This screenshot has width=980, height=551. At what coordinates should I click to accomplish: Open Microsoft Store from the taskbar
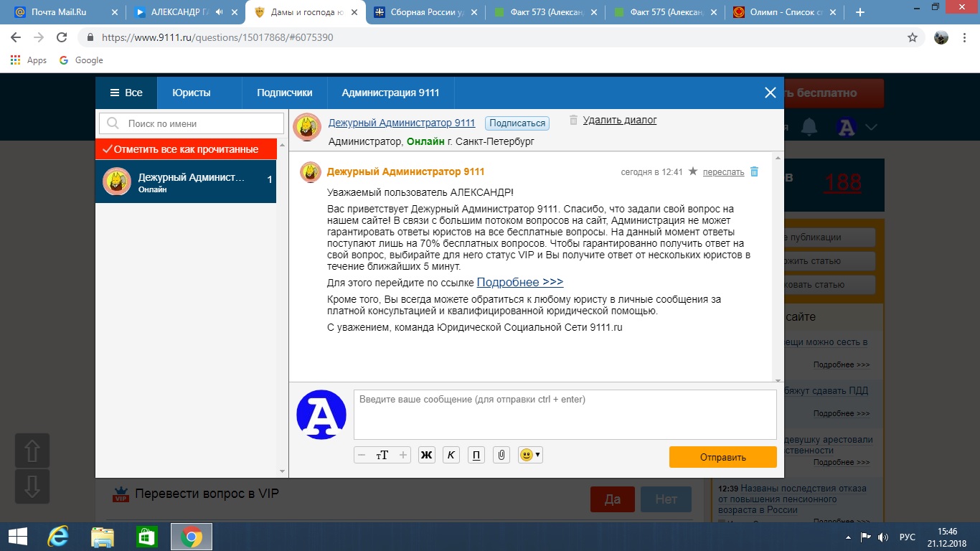point(146,537)
